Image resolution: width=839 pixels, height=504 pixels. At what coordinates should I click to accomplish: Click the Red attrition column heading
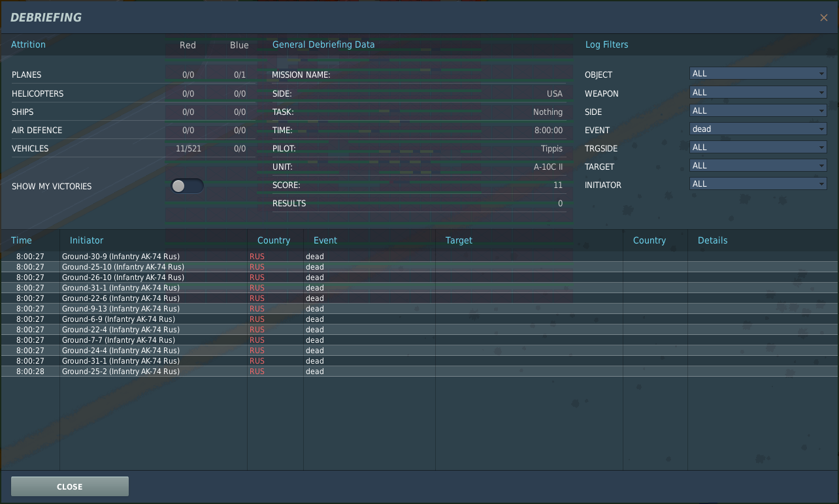(x=188, y=45)
